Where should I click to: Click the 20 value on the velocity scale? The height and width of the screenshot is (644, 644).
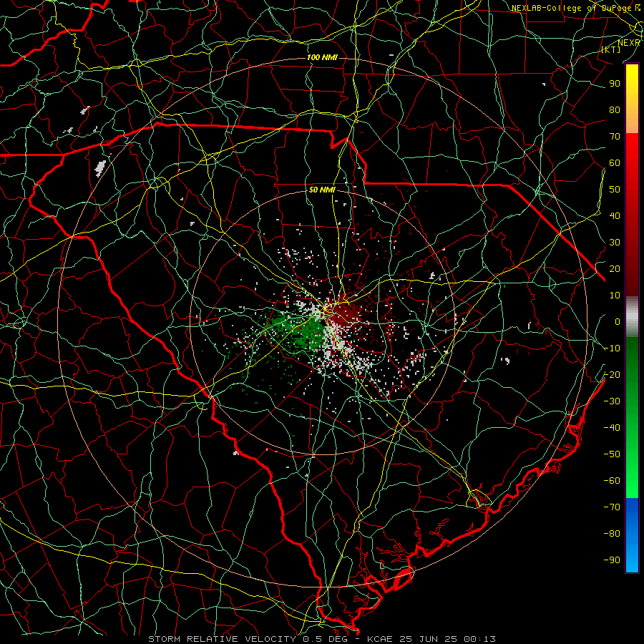(615, 269)
